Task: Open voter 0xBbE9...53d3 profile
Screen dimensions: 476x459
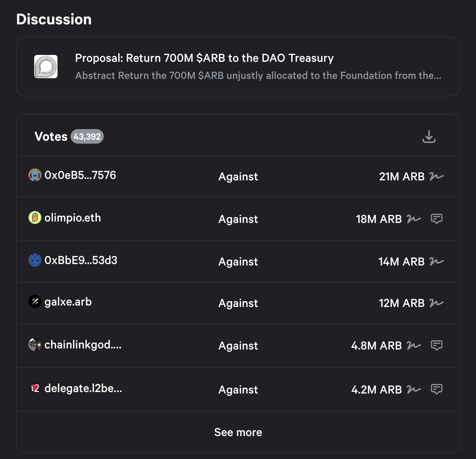Action: [81, 260]
